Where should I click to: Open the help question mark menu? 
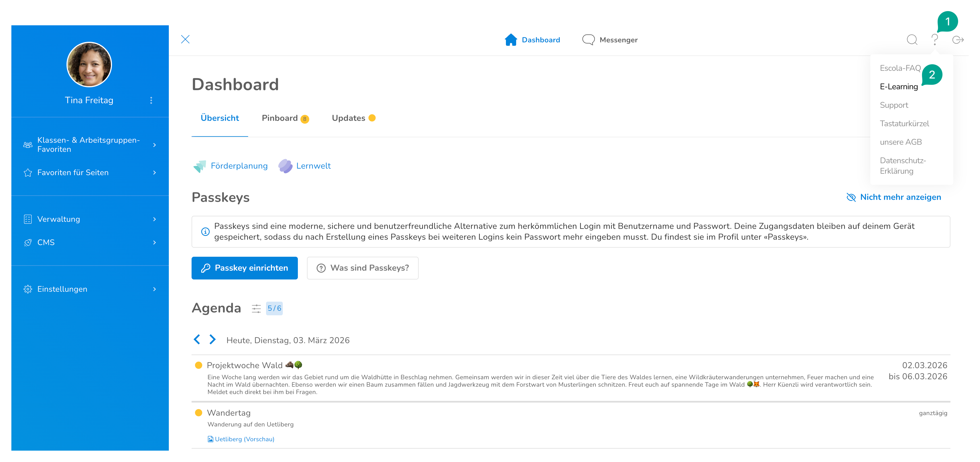point(934,40)
